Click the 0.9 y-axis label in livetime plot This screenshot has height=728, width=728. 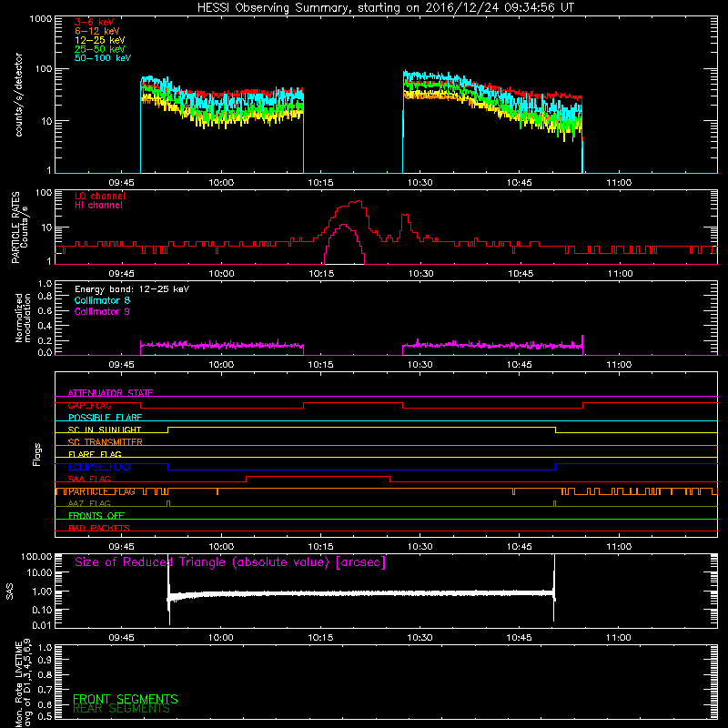point(45,661)
